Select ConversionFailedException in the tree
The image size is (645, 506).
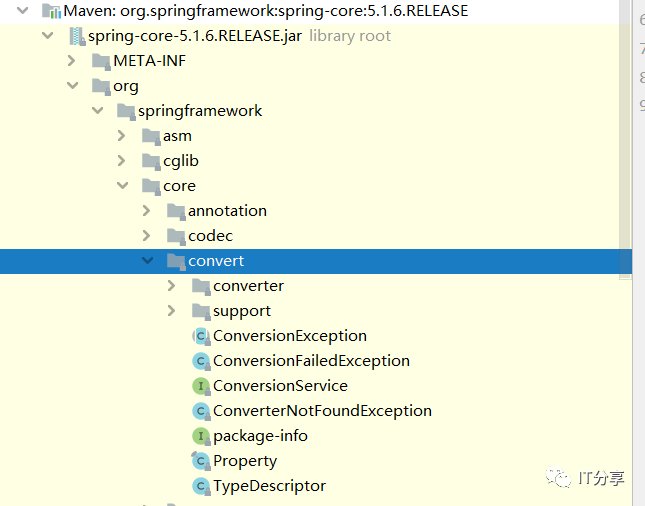tap(311, 361)
